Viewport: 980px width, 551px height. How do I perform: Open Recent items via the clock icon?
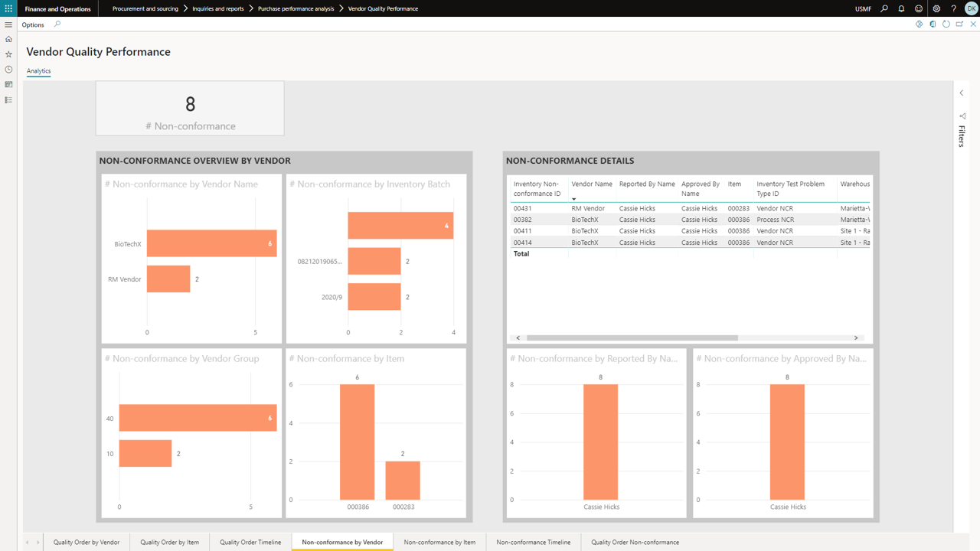coord(8,69)
